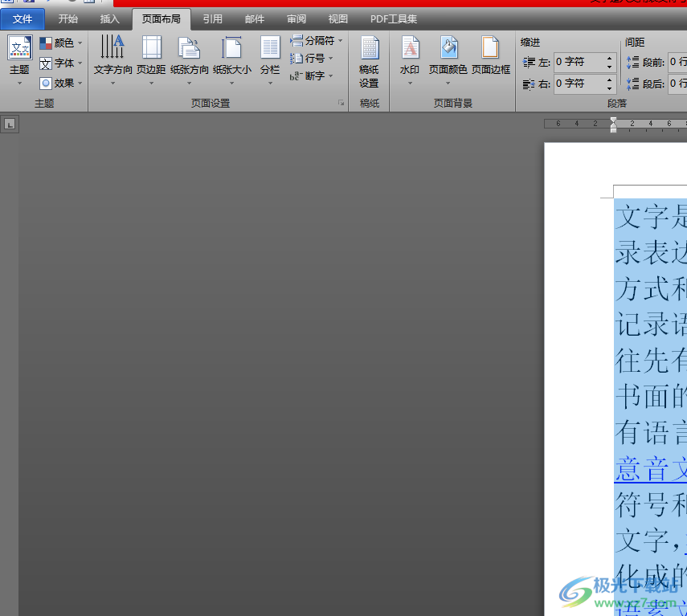
Task: Switch to the 开始 tab
Action: coord(68,18)
